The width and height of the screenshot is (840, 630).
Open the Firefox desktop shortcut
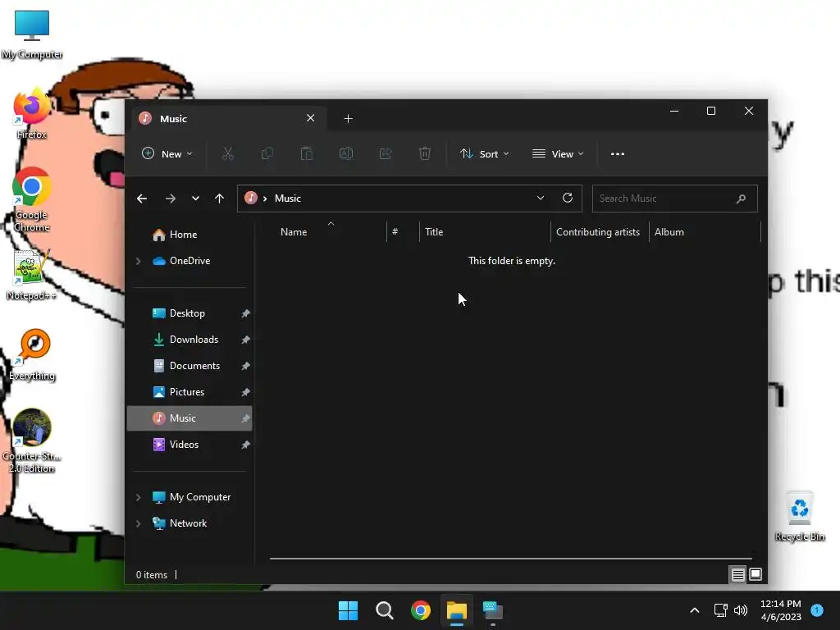[x=32, y=113]
